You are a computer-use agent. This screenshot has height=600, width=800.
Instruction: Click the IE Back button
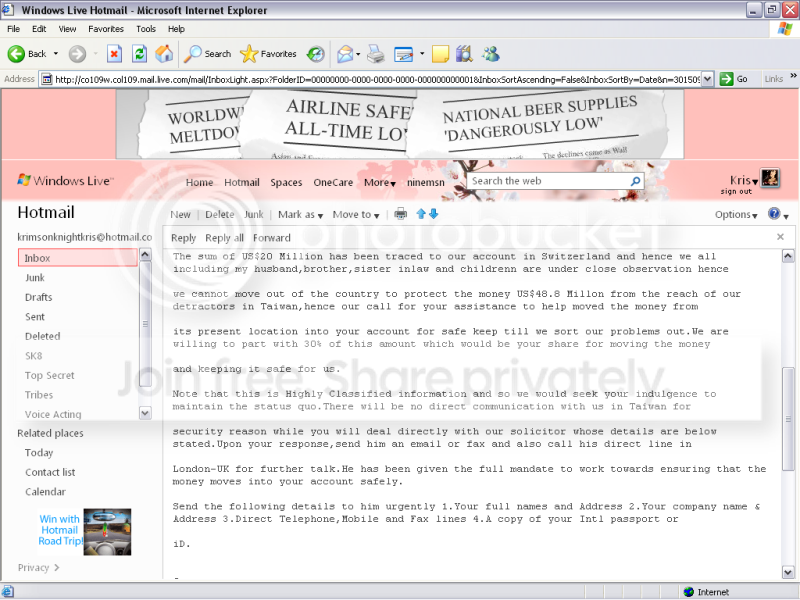27,54
